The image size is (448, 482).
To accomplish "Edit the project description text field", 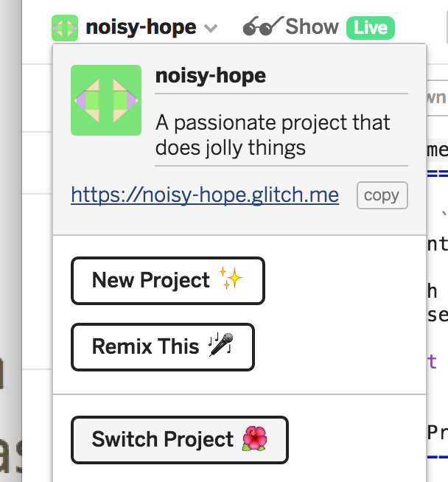I will (281, 136).
